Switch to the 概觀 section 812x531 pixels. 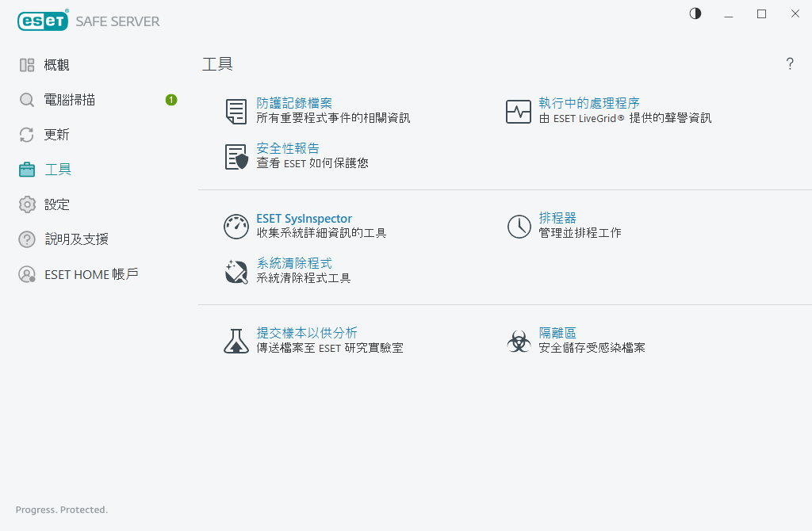[26, 64]
